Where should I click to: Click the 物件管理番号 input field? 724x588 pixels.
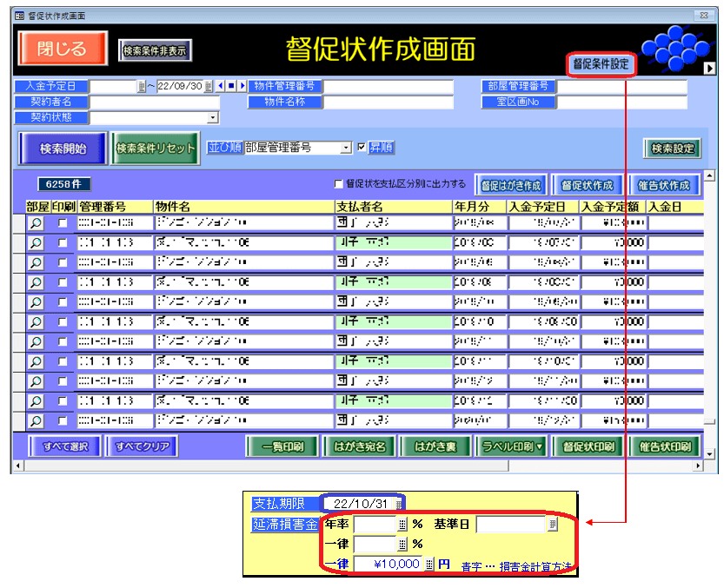pos(389,86)
